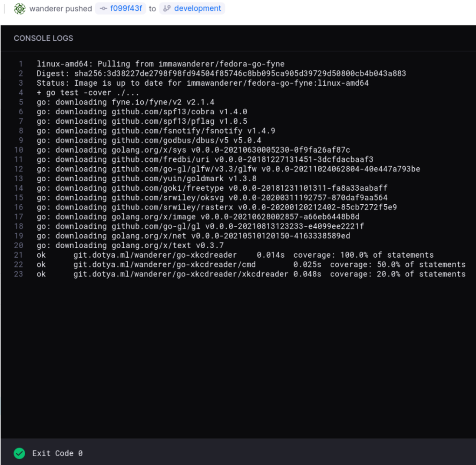476x465 pixels.
Task: Open commit f099f43f link
Action: pyautogui.click(x=126, y=9)
